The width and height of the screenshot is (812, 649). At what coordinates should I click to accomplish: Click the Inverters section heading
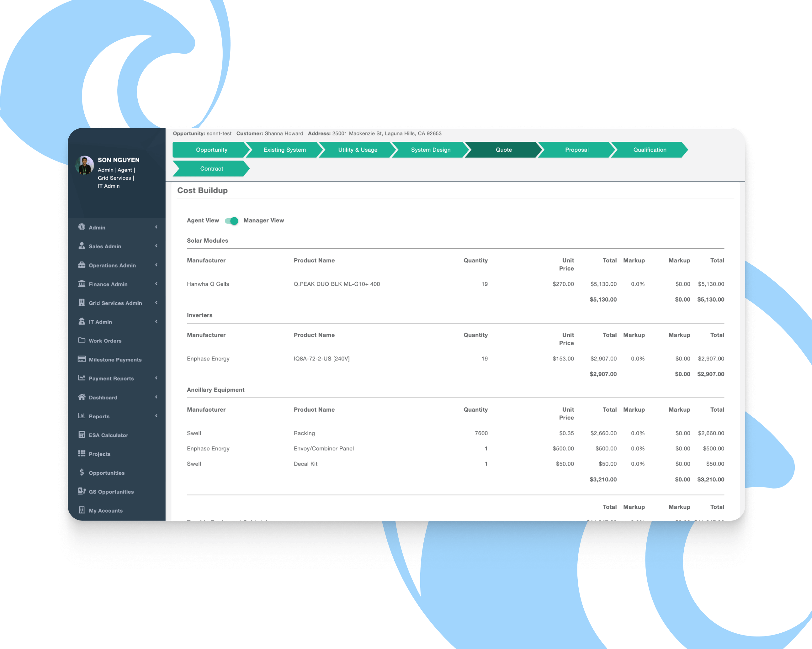(x=199, y=315)
